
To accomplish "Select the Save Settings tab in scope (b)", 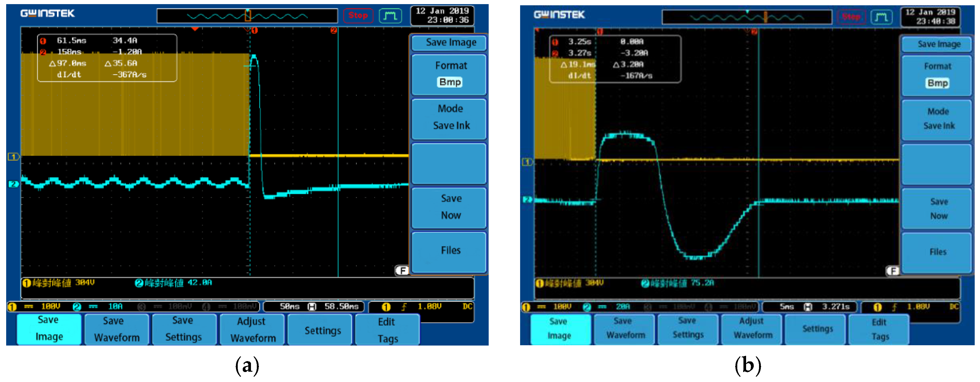I will (x=688, y=329).
